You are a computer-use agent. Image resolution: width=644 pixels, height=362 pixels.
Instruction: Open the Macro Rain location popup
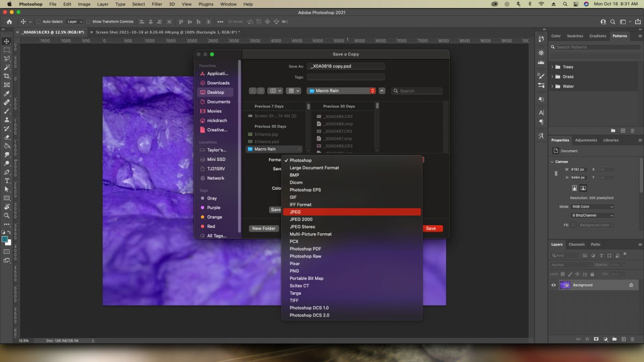click(x=341, y=91)
